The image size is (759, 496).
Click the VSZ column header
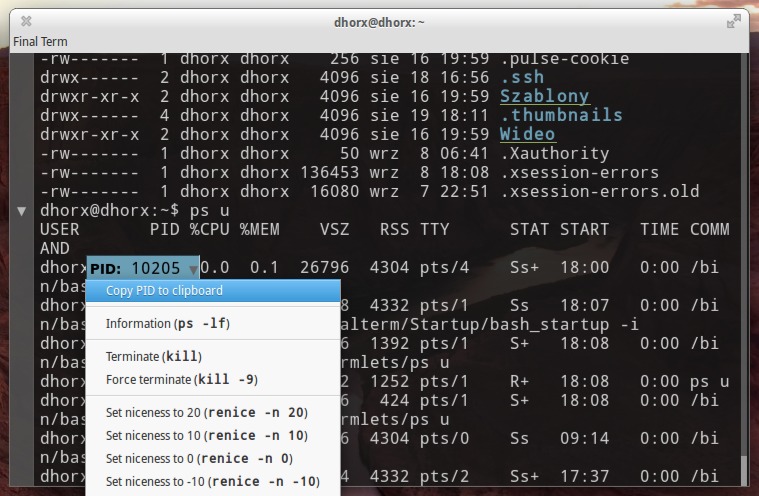click(x=334, y=229)
